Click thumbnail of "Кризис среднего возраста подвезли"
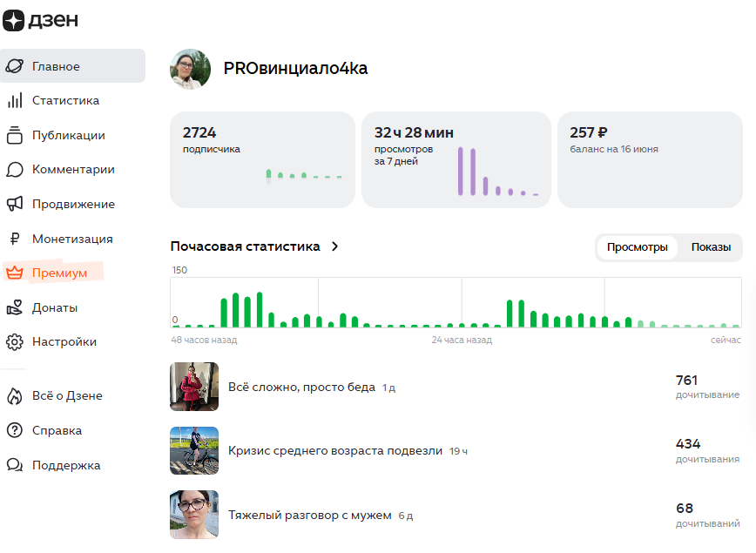Screen dimensions: 756x553 coord(194,451)
